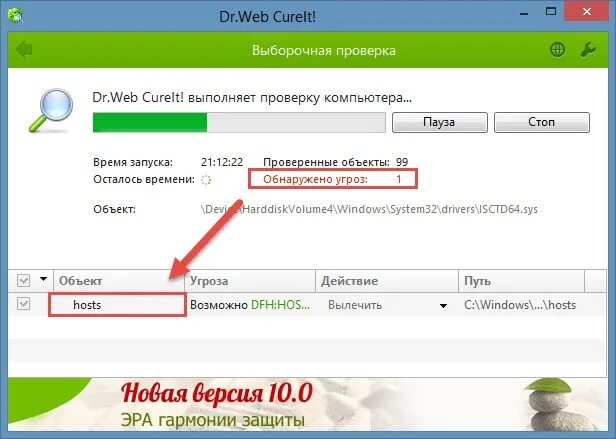This screenshot has width=616, height=439.
Task: Close the Dr.Web CureIt! window
Action: point(587,12)
